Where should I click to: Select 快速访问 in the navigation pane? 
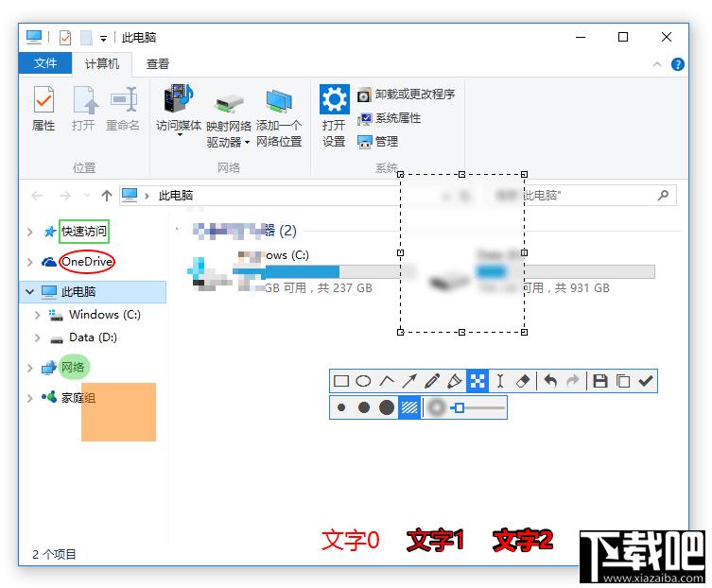pyautogui.click(x=84, y=232)
